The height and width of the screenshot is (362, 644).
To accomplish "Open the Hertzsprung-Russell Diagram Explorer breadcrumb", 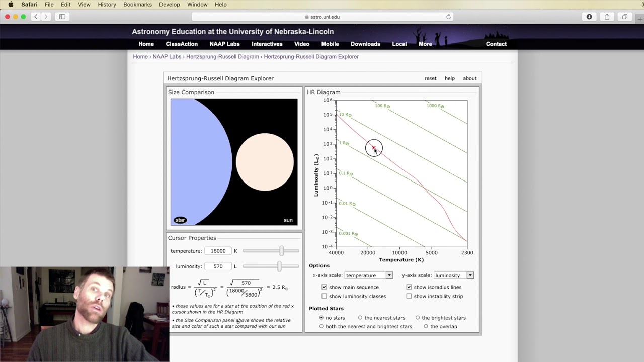I will click(x=311, y=57).
